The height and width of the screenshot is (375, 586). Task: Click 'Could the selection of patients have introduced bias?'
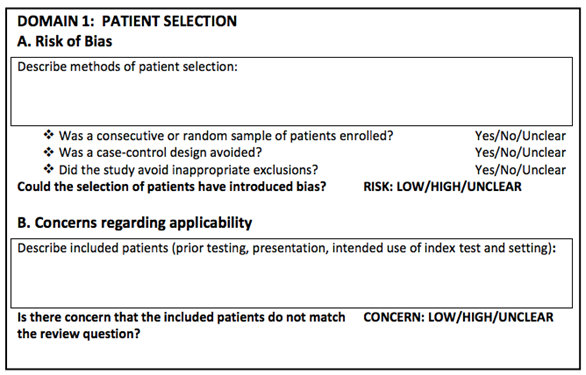point(172,187)
